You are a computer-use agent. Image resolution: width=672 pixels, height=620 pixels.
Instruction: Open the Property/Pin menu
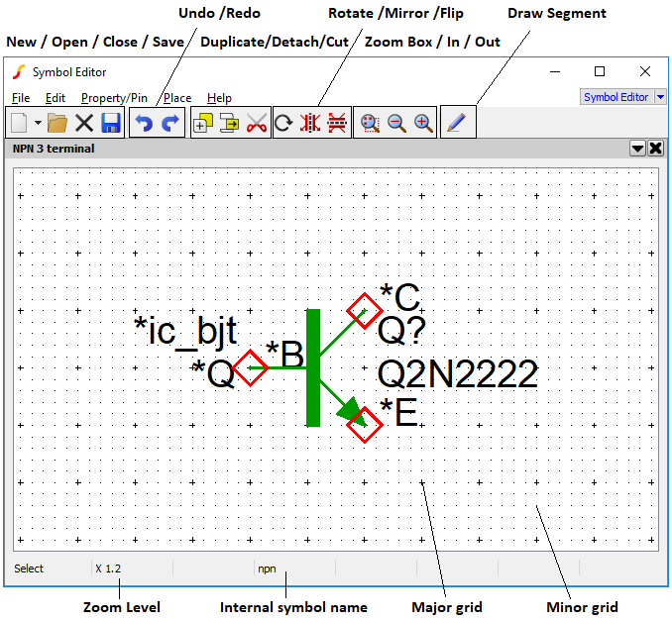tap(114, 98)
